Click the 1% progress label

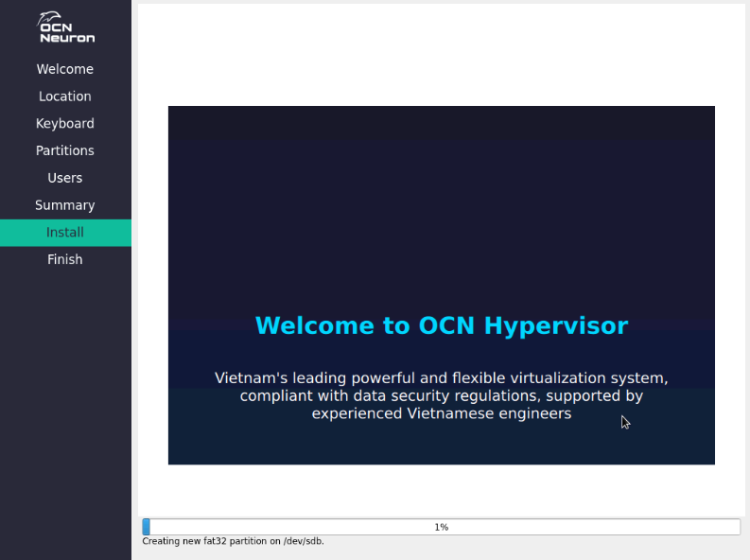click(x=441, y=527)
